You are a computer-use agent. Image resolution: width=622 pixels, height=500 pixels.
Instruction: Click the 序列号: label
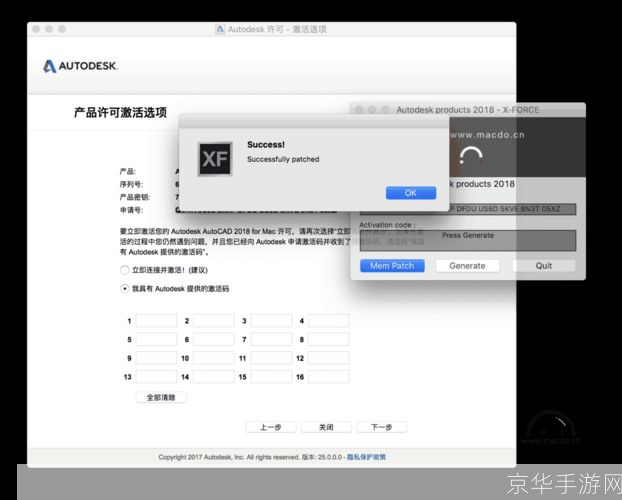[x=131, y=184]
